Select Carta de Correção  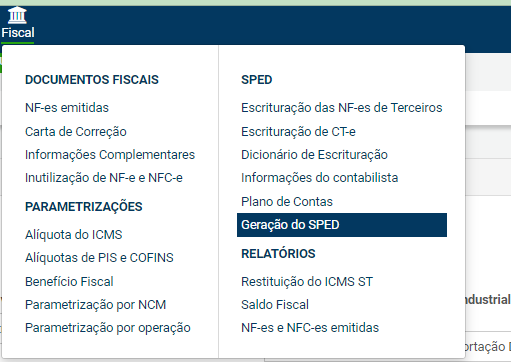click(76, 132)
